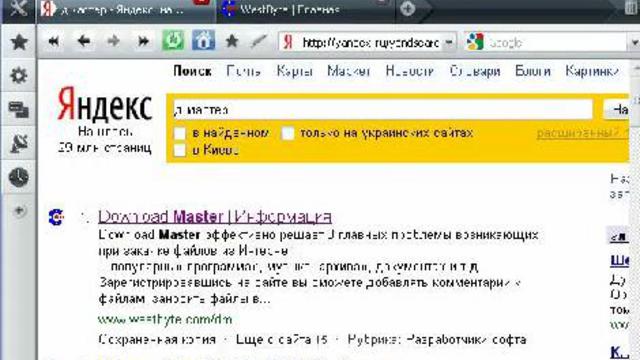
Task: Select the Поиск navigation item
Action: 192,71
